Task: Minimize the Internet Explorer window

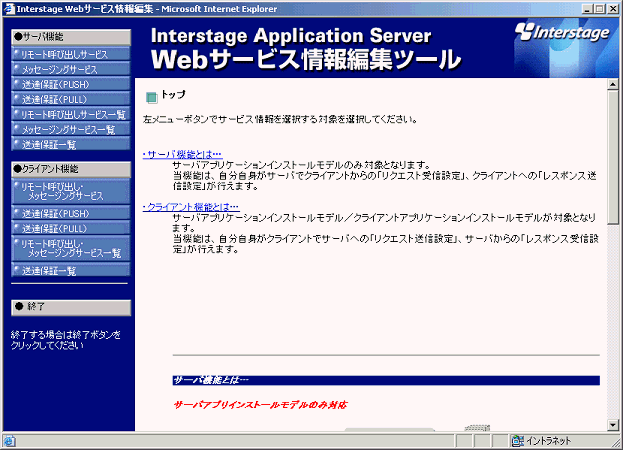Action: point(588,9)
